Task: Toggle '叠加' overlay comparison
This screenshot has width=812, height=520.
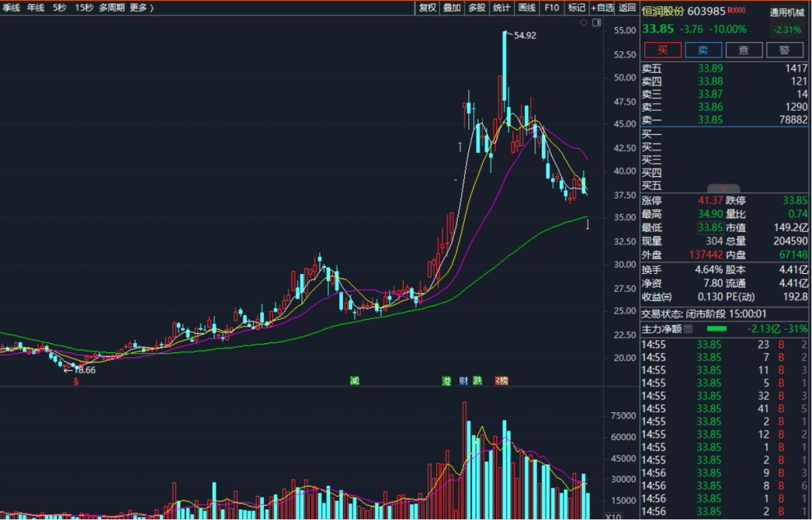Action: click(452, 8)
